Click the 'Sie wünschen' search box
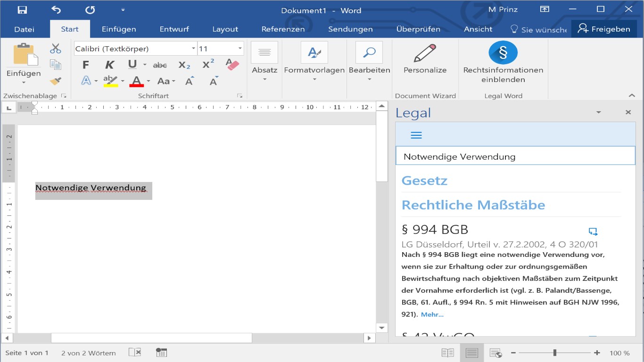 [x=539, y=29]
